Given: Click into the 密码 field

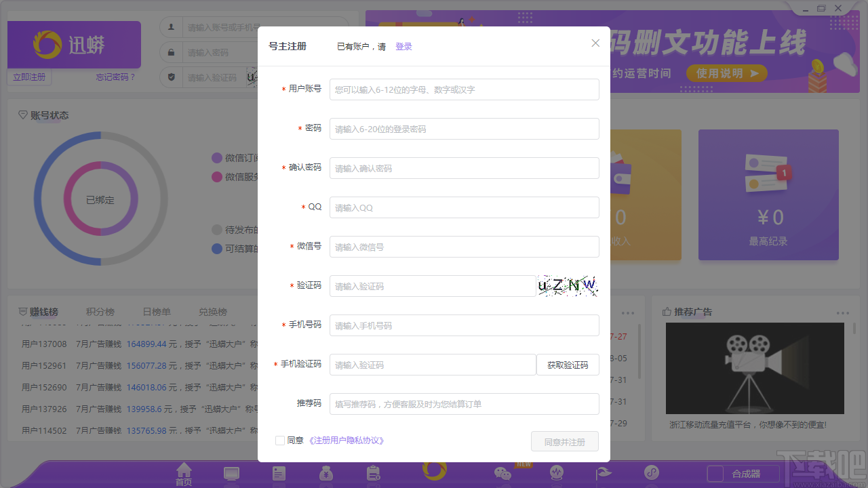Looking at the screenshot, I should click(465, 129).
